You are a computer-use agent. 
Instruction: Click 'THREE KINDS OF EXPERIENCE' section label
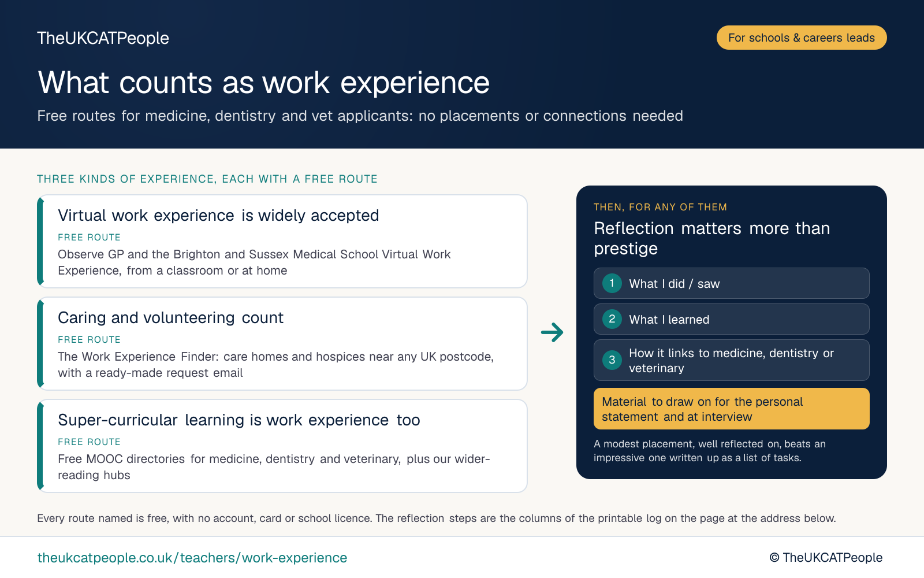click(207, 179)
